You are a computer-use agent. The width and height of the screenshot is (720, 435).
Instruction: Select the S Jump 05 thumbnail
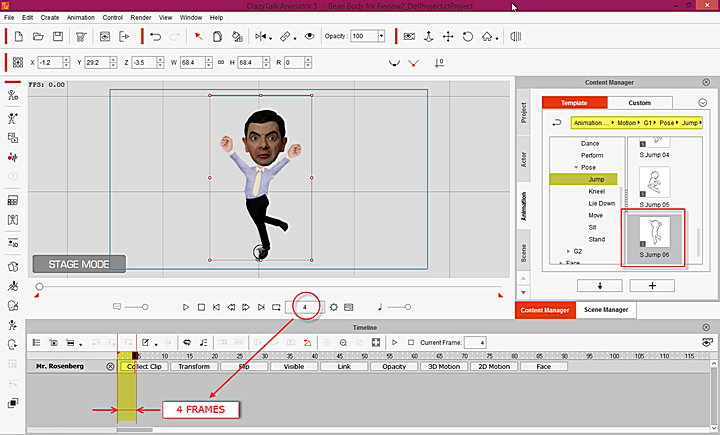click(654, 183)
